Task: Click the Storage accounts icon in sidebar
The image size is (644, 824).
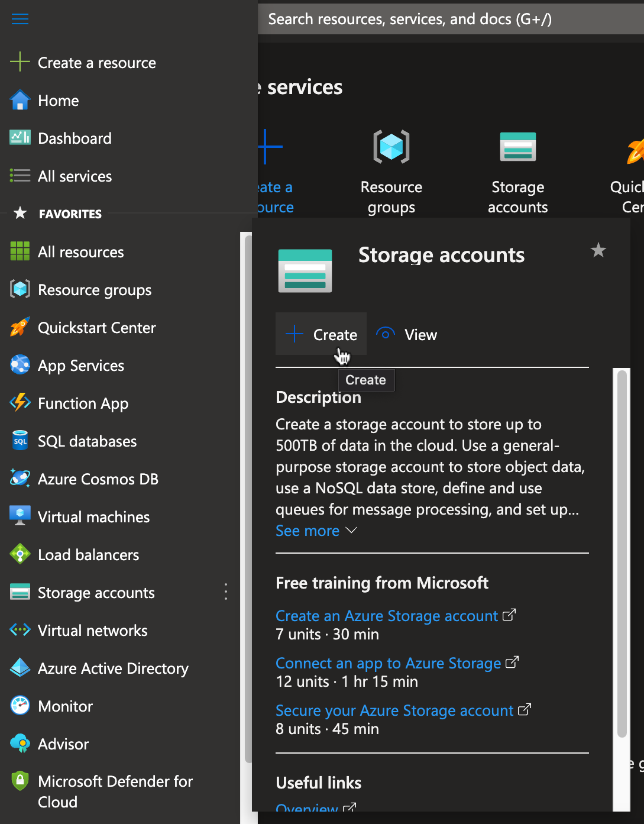Action: pos(20,592)
